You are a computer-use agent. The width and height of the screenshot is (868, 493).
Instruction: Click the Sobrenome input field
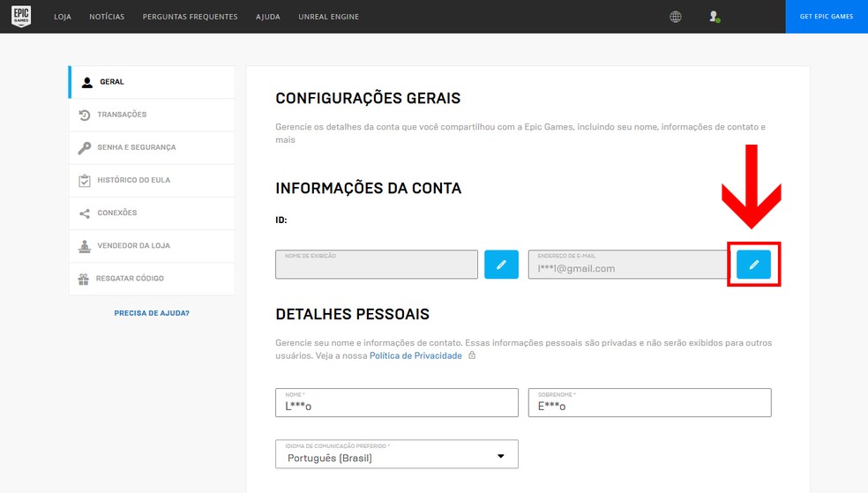(x=649, y=402)
